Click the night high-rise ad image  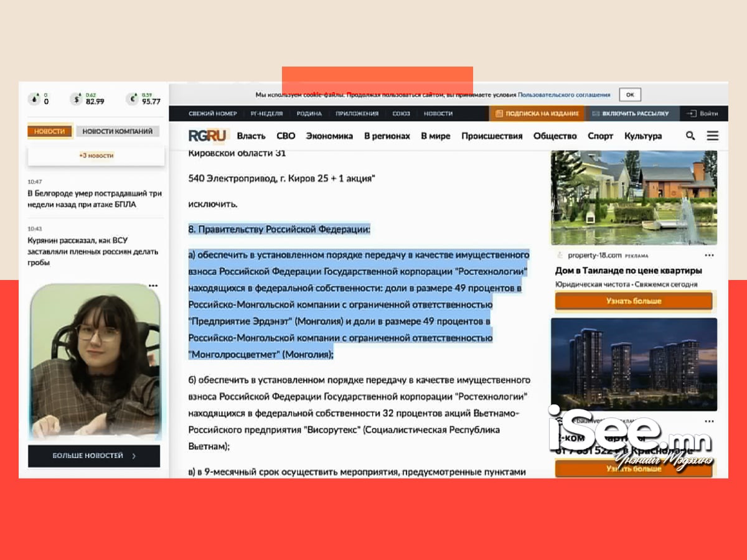tap(634, 364)
